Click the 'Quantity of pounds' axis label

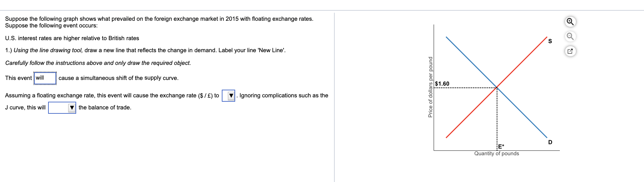click(x=497, y=154)
